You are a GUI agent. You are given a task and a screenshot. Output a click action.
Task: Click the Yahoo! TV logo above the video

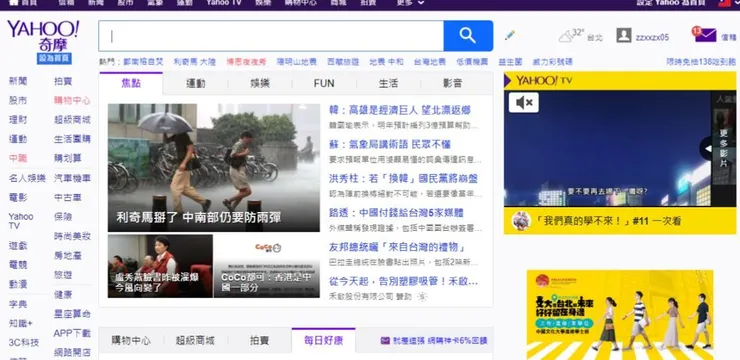click(544, 81)
